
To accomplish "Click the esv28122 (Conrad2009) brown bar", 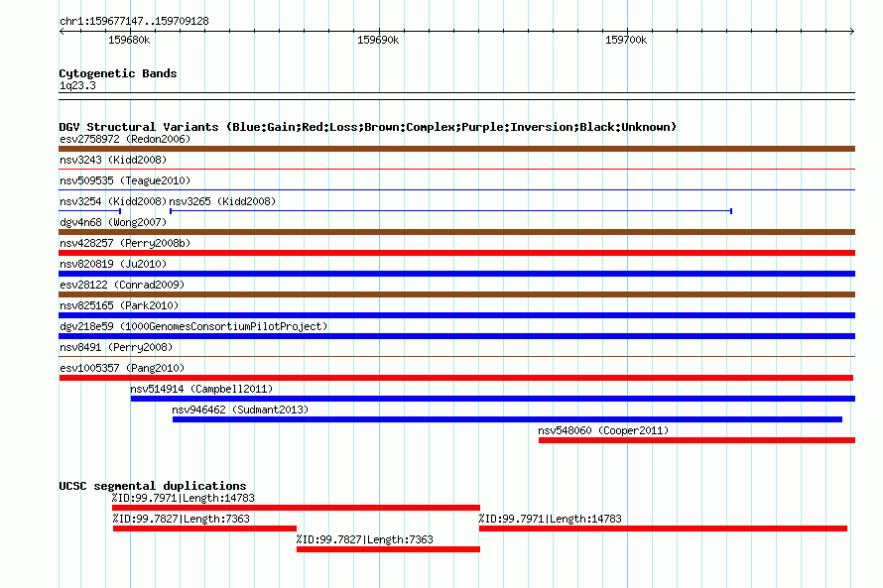I will tap(456, 294).
